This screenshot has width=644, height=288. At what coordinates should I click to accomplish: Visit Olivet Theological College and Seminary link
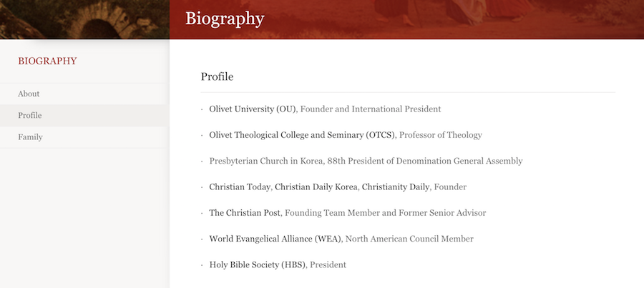[303, 135]
